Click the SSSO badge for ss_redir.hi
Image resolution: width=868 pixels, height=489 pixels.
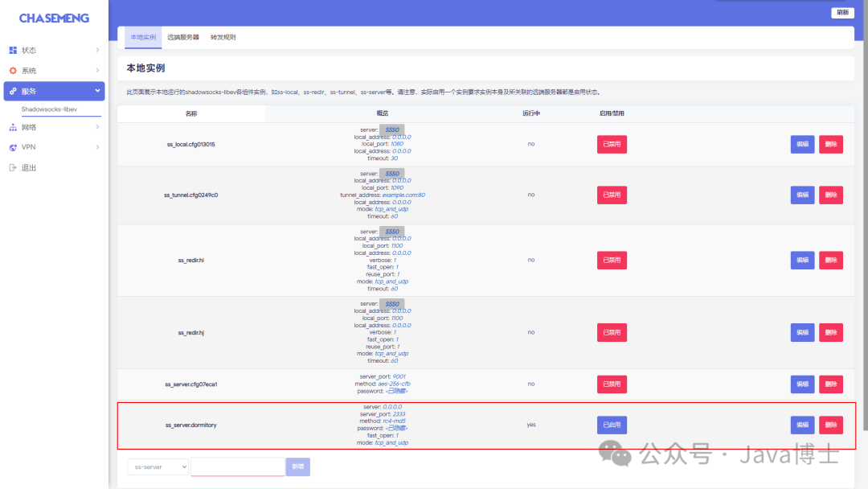click(391, 231)
